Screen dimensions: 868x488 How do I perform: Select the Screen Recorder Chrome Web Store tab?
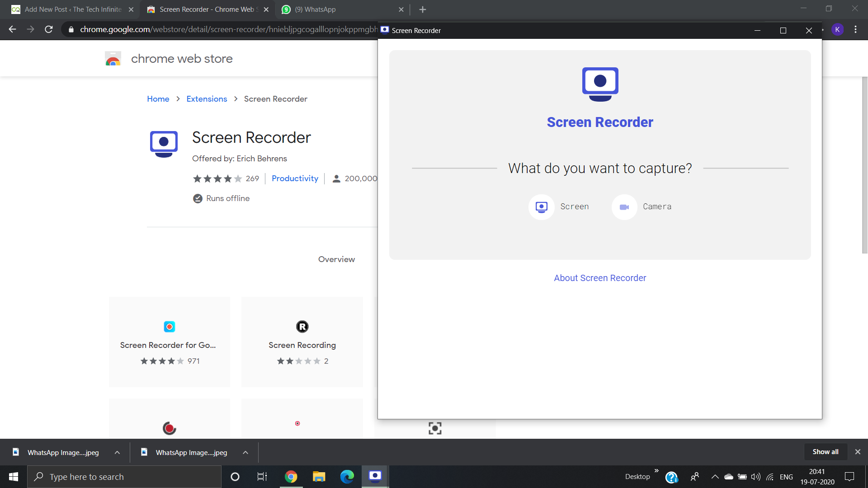tap(208, 9)
